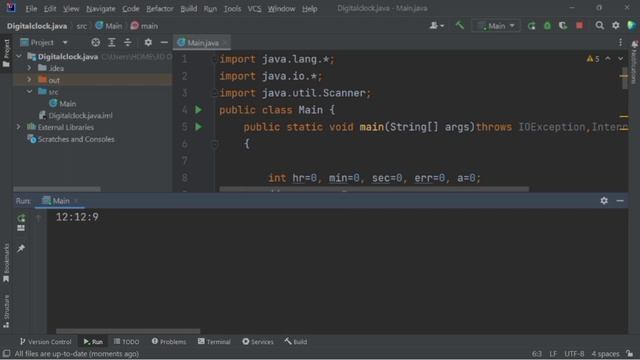The width and height of the screenshot is (640, 360).
Task: Click the Debug Main bug icon
Action: pos(547,26)
